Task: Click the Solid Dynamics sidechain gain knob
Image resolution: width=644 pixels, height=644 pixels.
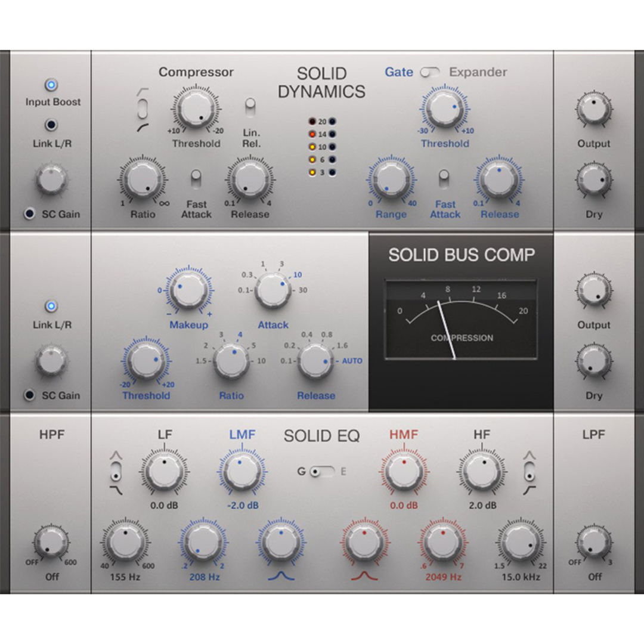Action: (x=51, y=178)
